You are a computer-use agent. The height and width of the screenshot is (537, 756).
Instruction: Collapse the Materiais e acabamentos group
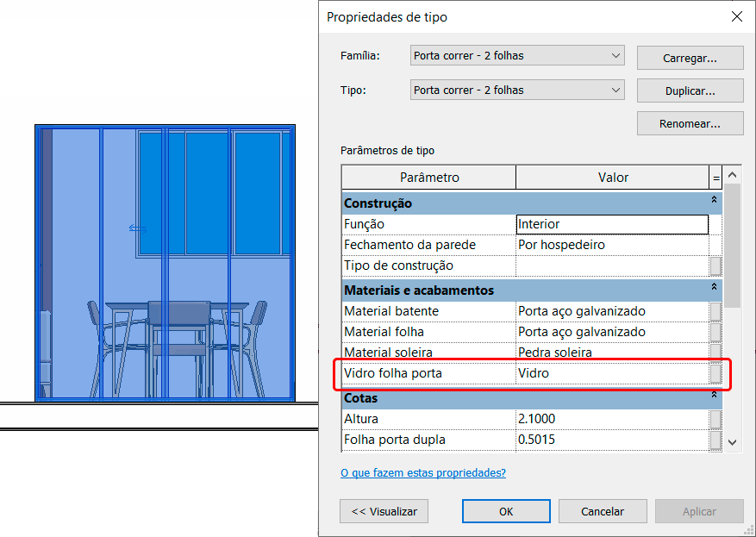coord(714,287)
